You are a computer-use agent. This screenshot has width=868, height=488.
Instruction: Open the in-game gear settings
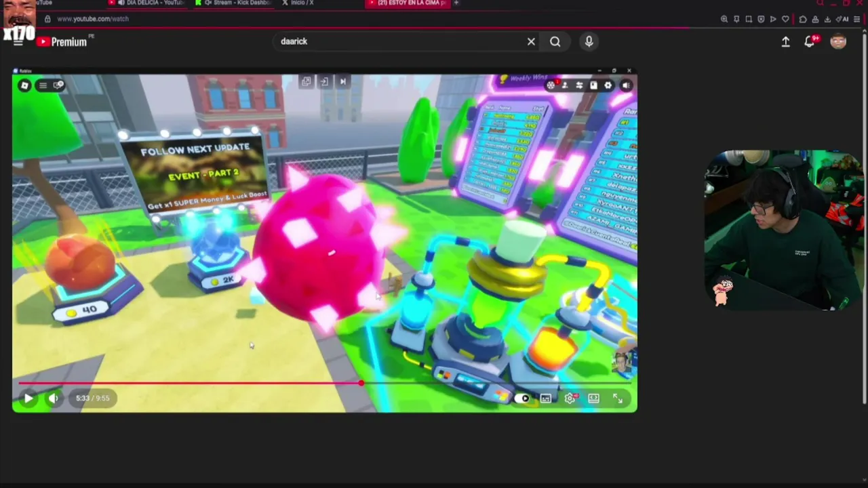tap(608, 85)
